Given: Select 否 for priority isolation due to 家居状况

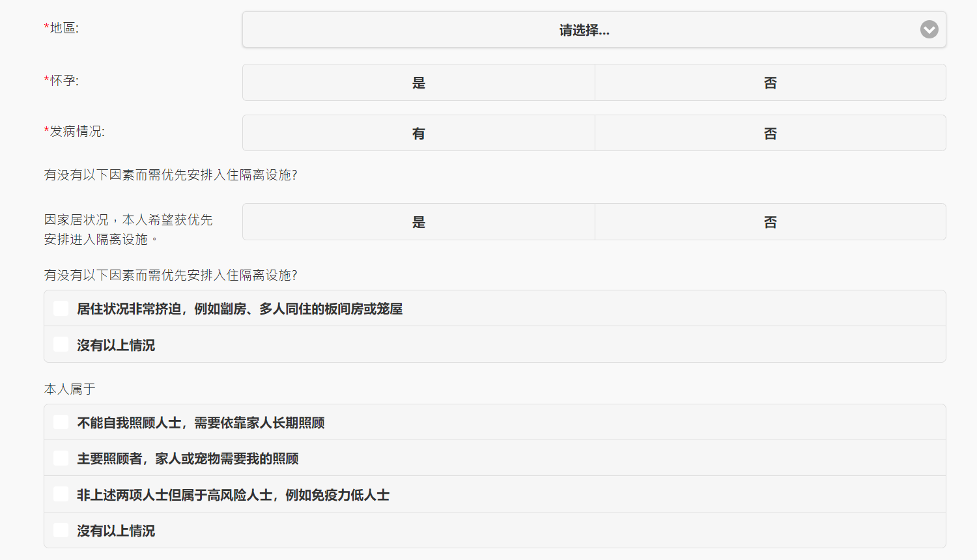Looking at the screenshot, I should [x=770, y=222].
